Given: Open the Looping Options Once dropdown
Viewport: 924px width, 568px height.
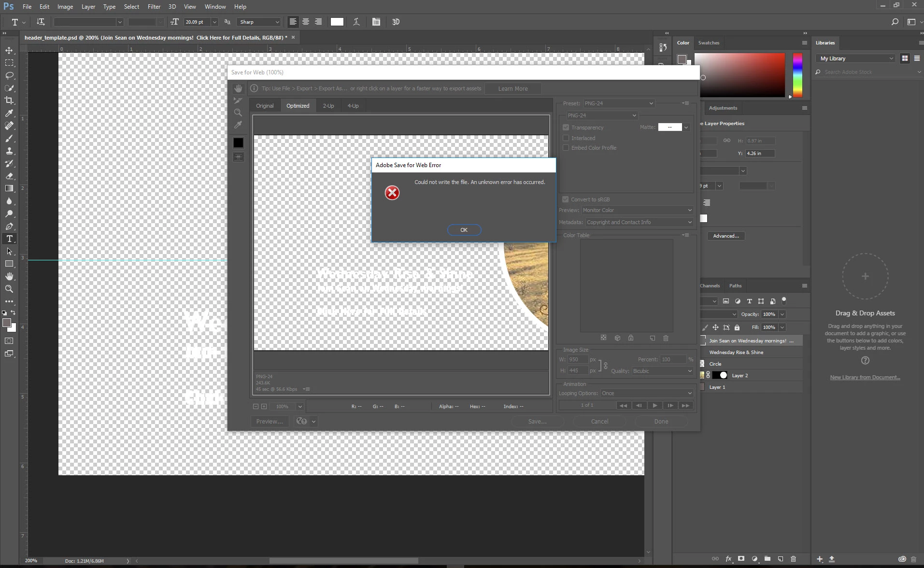Looking at the screenshot, I should coord(647,393).
